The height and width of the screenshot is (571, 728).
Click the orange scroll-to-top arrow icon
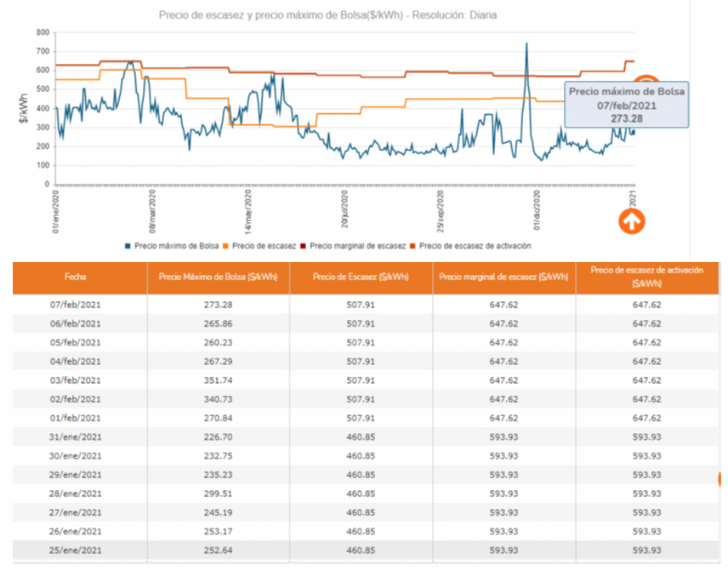coord(631,221)
